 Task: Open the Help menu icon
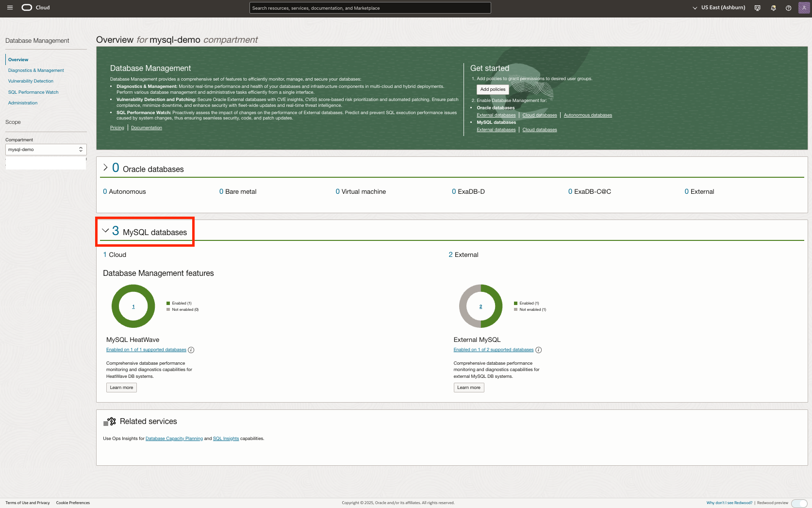tap(788, 8)
